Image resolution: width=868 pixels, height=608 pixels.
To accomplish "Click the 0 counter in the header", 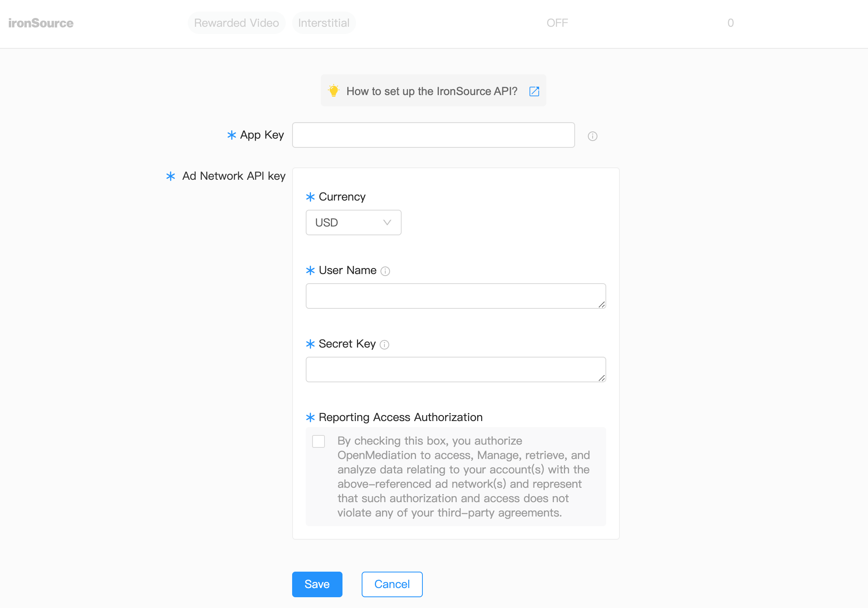I will point(731,23).
